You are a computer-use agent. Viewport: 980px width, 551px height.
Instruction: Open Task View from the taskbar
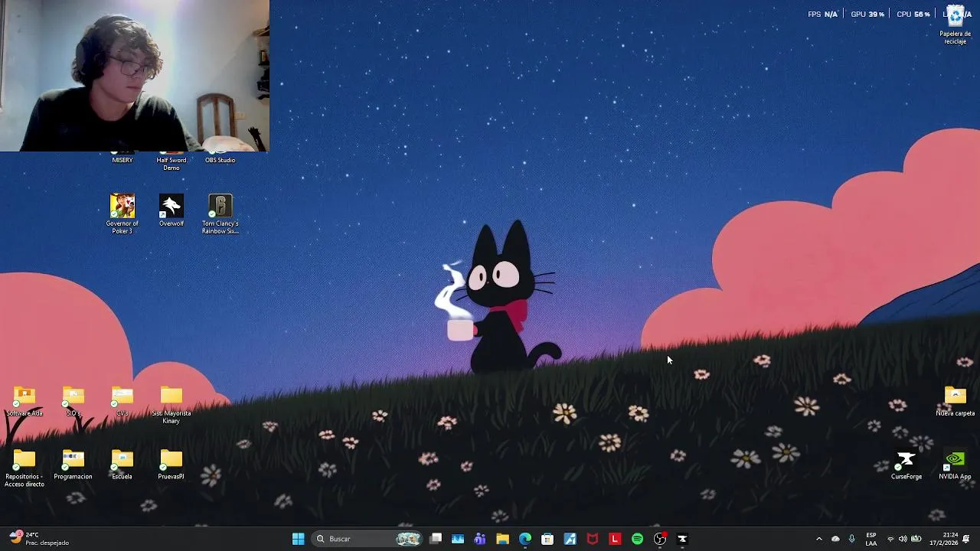tap(436, 539)
